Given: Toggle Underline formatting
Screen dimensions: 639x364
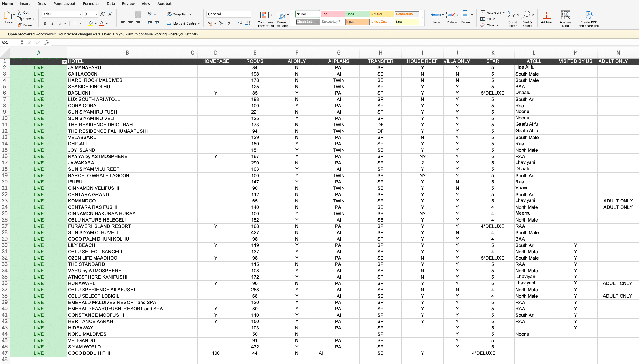Looking at the screenshot, I should click(x=60, y=23).
